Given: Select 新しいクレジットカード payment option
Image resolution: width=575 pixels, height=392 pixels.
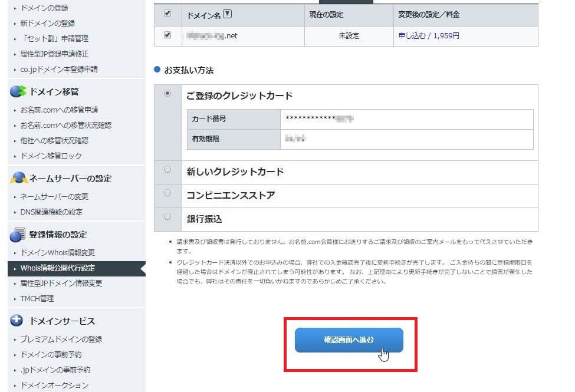Looking at the screenshot, I should pyautogui.click(x=167, y=170).
